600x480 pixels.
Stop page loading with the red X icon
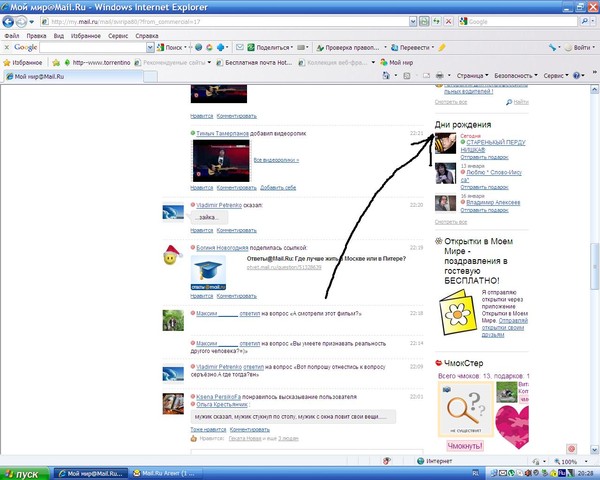tap(448, 21)
